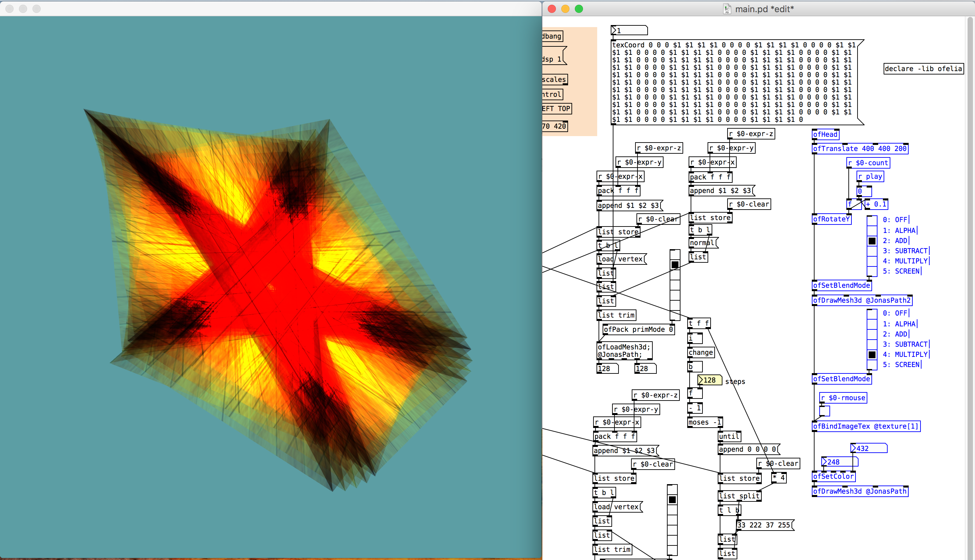Select the ofSetColor object
The height and width of the screenshot is (560, 975).
click(833, 476)
